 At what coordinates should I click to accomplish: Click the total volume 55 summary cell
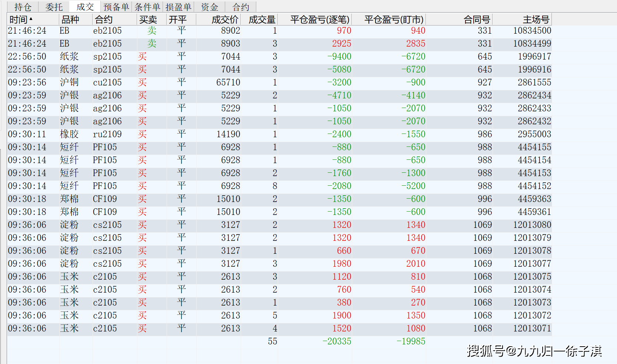pyautogui.click(x=273, y=341)
